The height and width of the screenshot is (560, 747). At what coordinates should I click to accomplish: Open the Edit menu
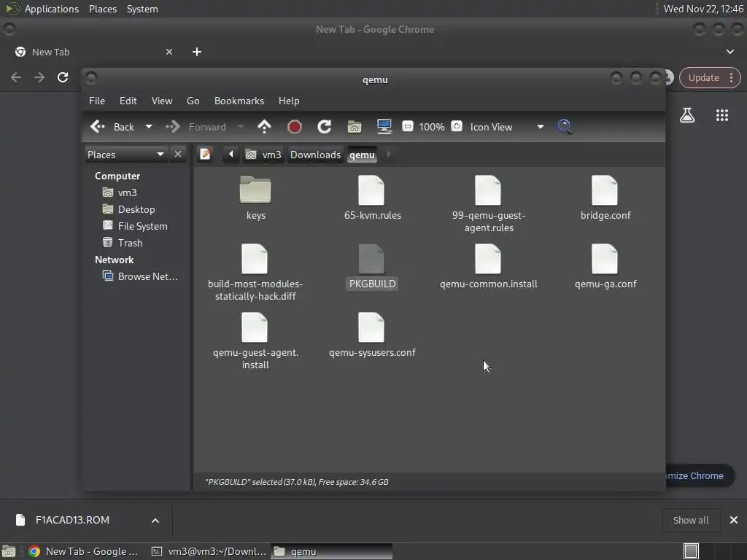point(128,101)
